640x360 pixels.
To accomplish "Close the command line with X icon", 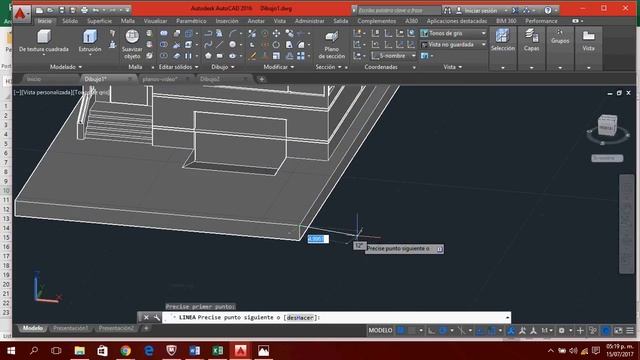I will (146, 317).
